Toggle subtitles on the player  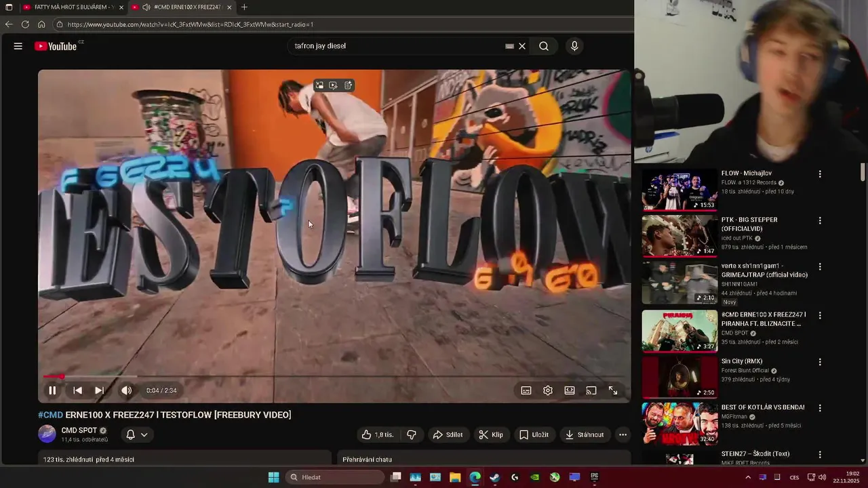click(x=526, y=390)
